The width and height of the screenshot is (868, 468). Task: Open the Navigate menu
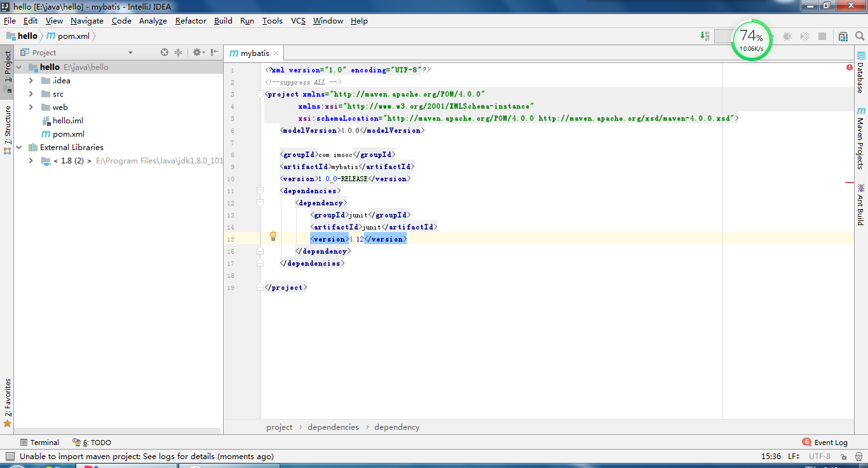87,21
